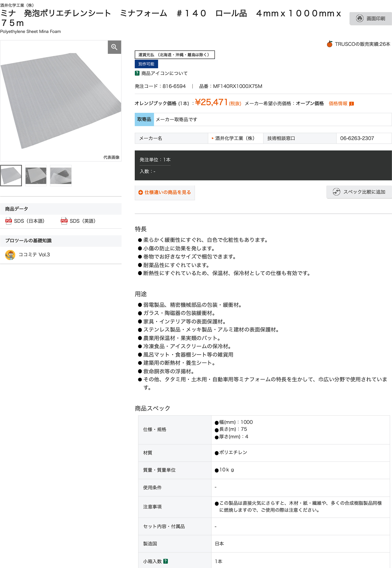392x568 pixels.
Task: Click the 製造国 row label
Action: point(150,544)
